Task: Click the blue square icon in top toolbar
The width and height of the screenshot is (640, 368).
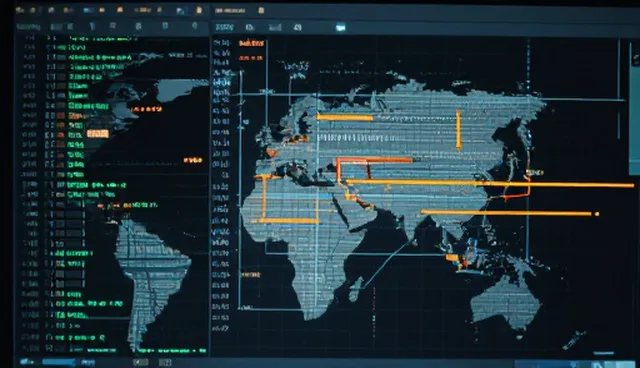Action: click(x=88, y=10)
